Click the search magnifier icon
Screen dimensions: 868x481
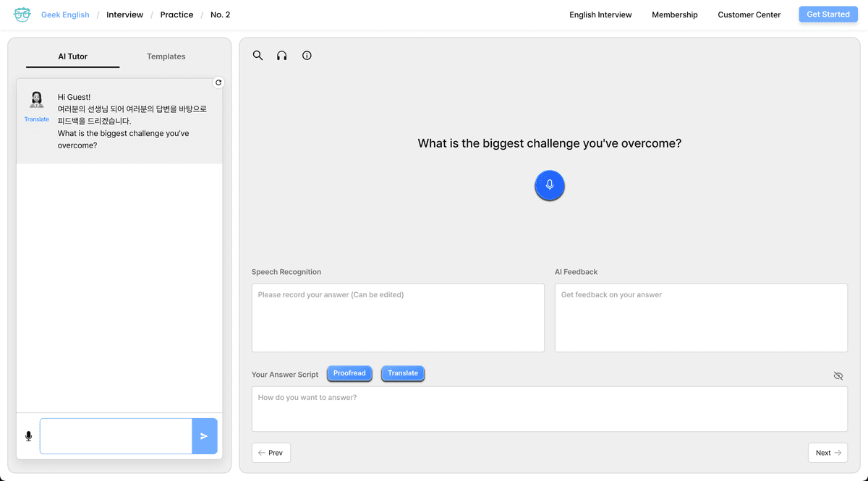pyautogui.click(x=258, y=56)
